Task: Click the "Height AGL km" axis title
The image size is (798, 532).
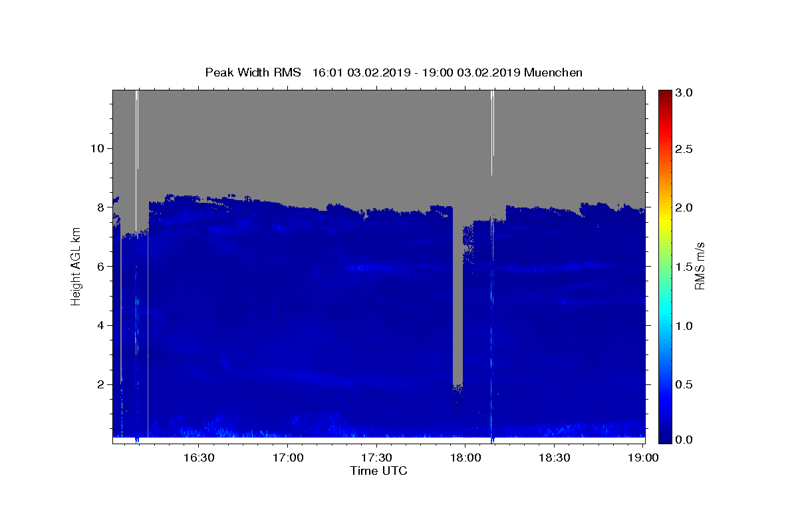Action: 76,266
